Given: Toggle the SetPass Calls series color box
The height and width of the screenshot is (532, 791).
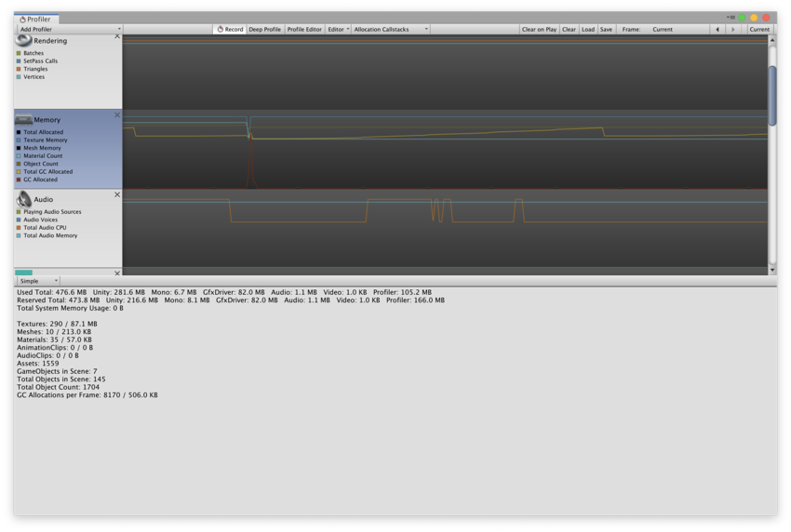Looking at the screenshot, I should 19,61.
